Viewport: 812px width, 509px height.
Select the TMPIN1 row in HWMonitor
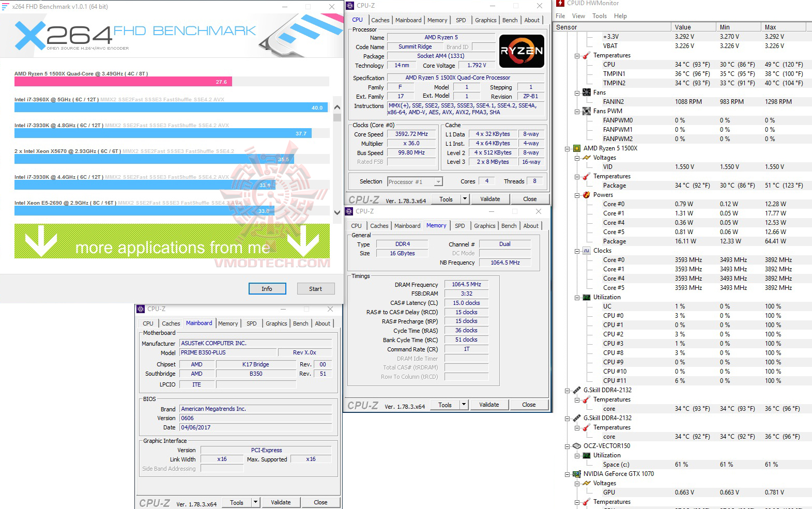(x=683, y=74)
